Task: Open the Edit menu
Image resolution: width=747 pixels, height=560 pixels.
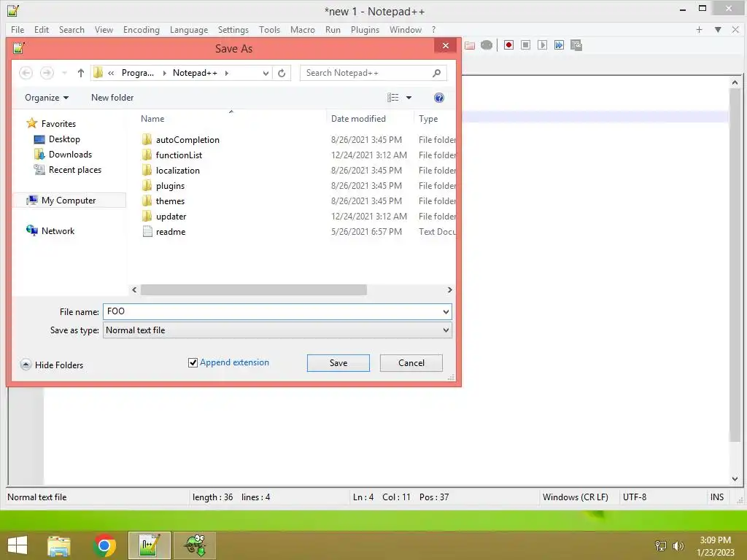Action: [x=42, y=29]
